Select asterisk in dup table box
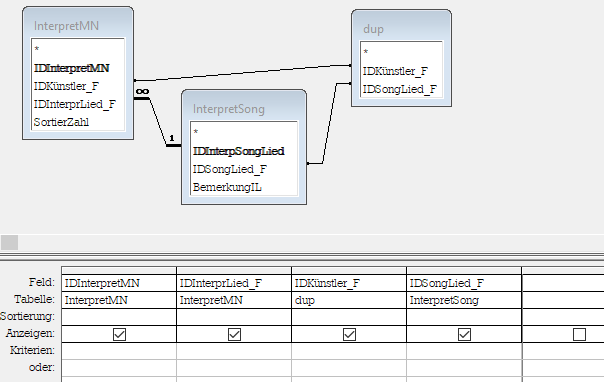 [366, 52]
